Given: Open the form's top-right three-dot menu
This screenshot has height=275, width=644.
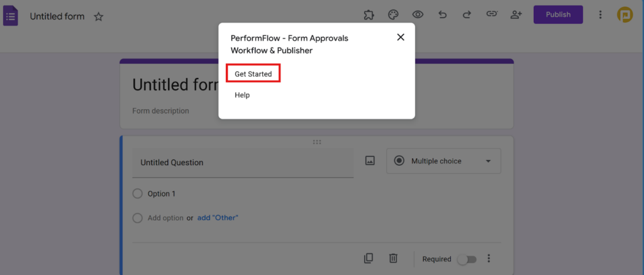Looking at the screenshot, I should pos(601,14).
